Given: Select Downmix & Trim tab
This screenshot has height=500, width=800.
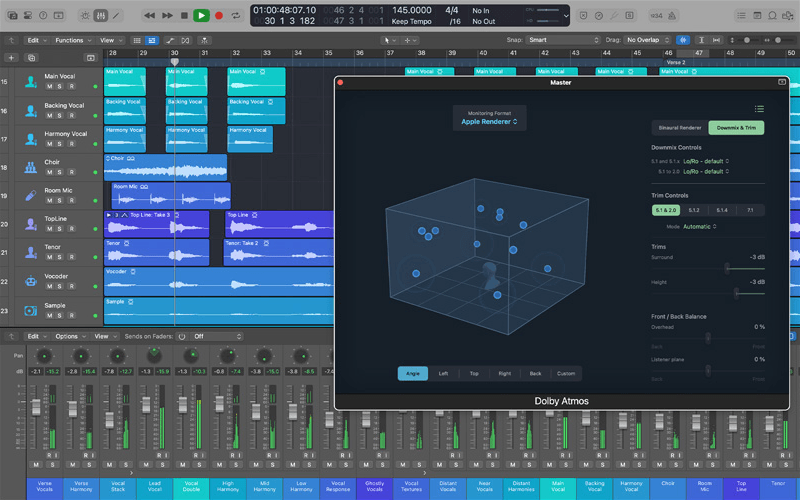Looking at the screenshot, I should pyautogui.click(x=736, y=128).
